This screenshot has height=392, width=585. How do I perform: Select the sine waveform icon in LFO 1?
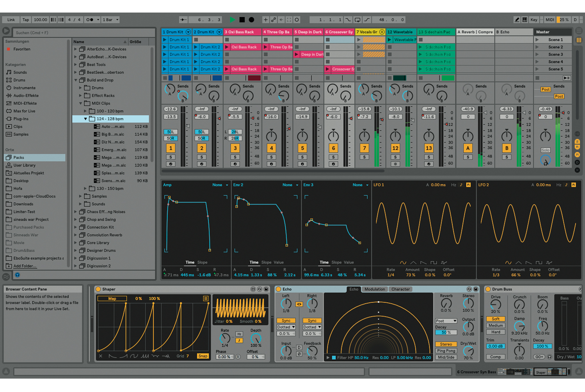pos(403,262)
